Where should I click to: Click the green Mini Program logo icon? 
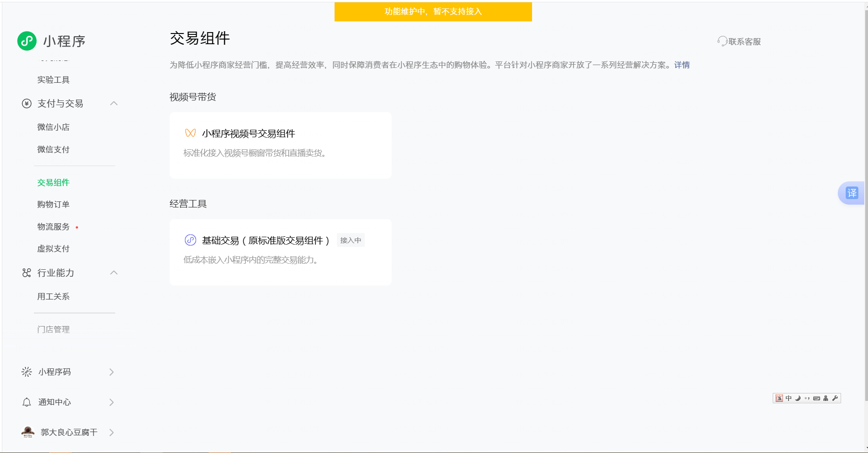27,41
